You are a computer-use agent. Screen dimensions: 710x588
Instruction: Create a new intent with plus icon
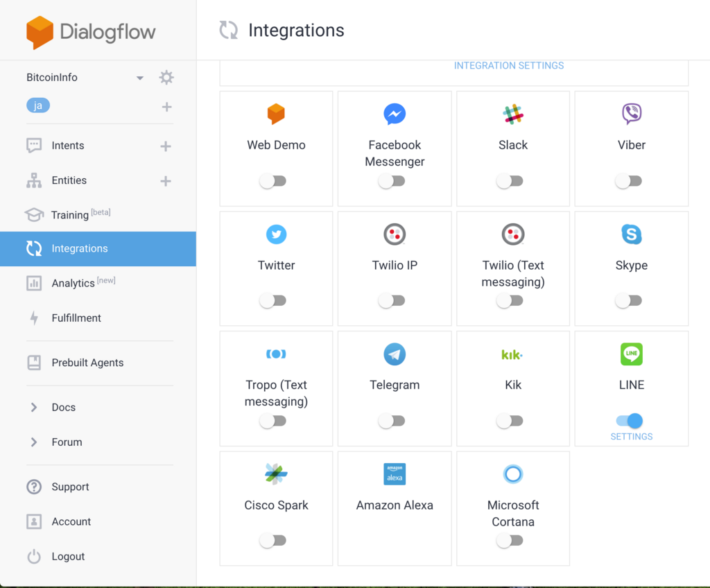click(x=166, y=146)
